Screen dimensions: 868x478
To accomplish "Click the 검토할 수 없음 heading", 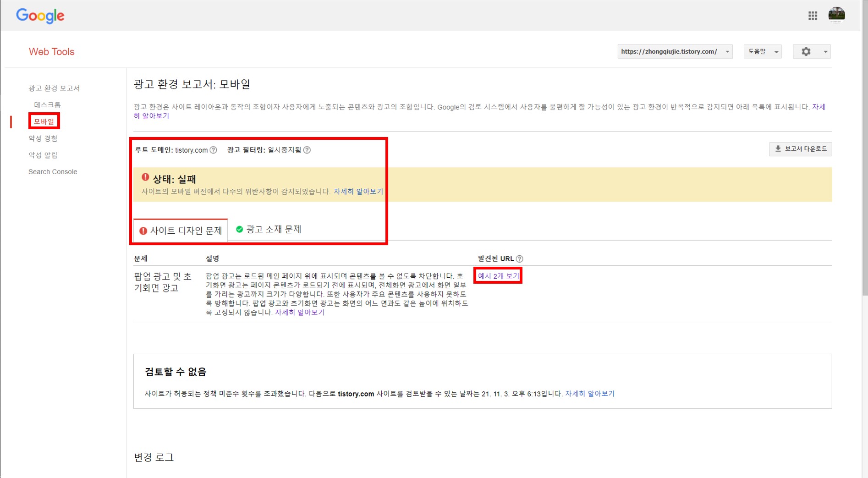I will coord(176,372).
